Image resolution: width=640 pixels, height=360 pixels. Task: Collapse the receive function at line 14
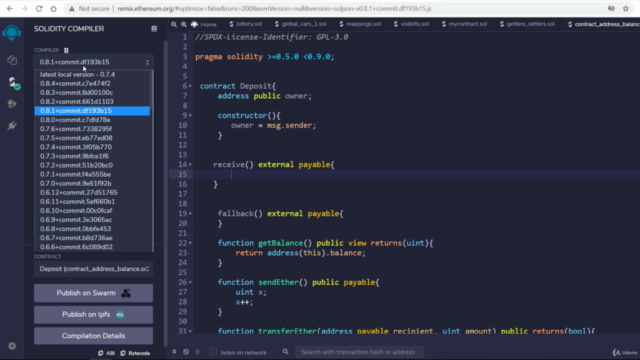(x=190, y=164)
